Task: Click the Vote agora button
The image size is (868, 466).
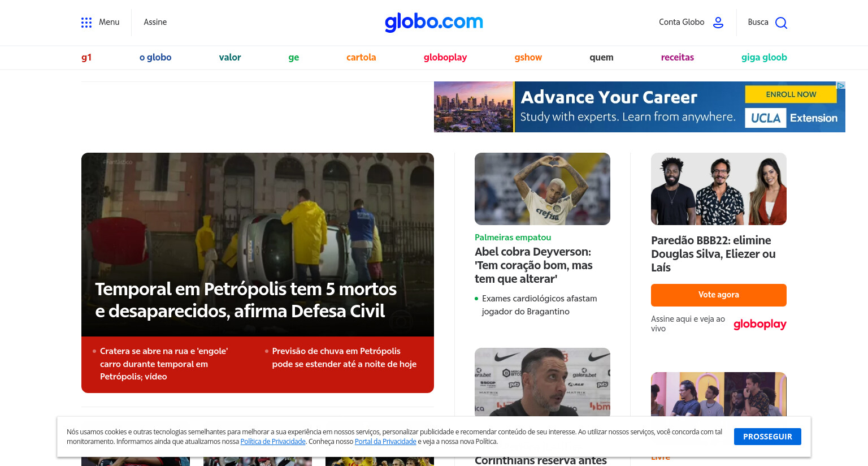Action: coord(719,295)
